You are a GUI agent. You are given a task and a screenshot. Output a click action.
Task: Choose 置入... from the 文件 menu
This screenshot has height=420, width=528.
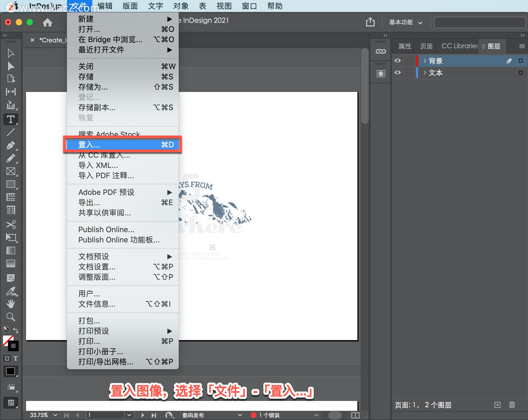pos(123,144)
